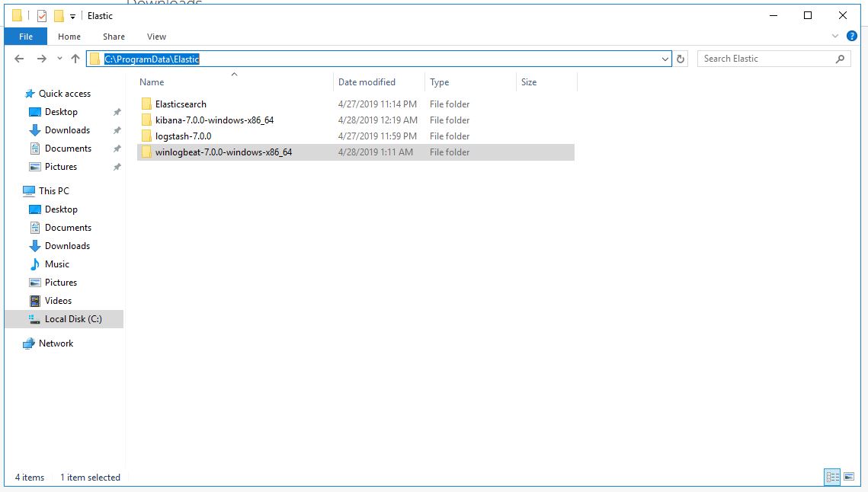Image resolution: width=868 pixels, height=492 pixels.
Task: Expand the ribbon with the chevron
Action: click(x=834, y=36)
